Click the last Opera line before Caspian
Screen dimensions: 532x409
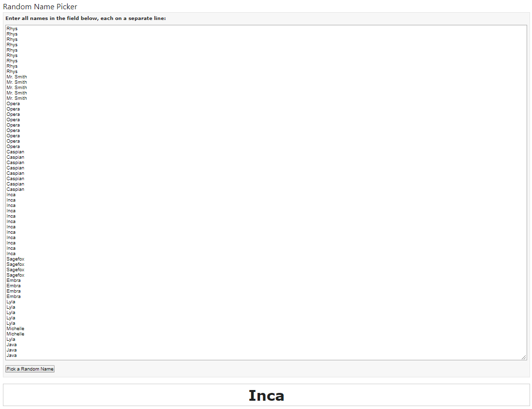click(x=13, y=146)
